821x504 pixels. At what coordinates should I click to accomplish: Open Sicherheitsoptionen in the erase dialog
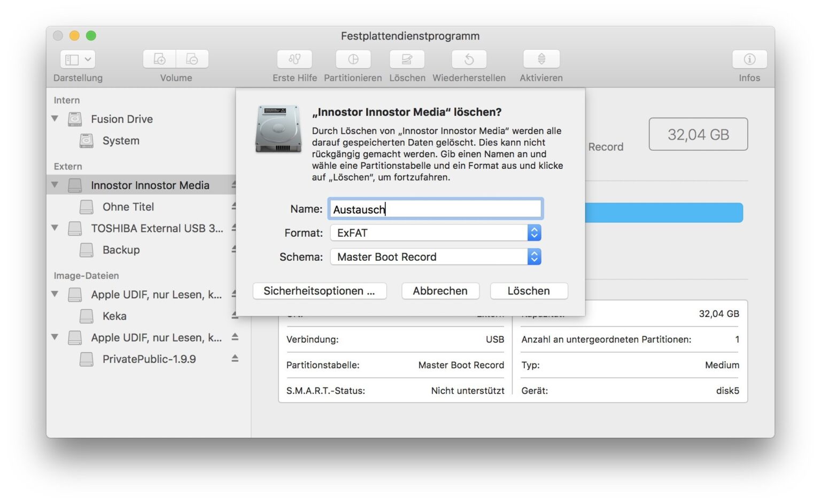pos(319,291)
